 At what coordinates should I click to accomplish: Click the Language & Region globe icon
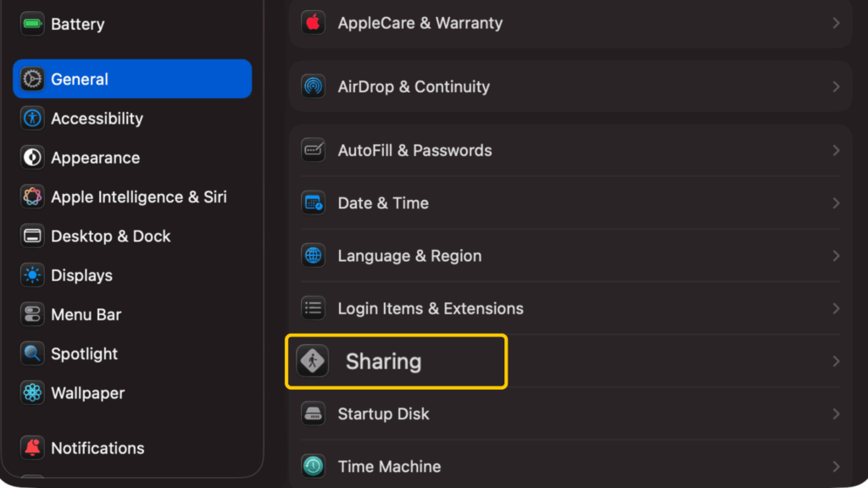point(314,256)
